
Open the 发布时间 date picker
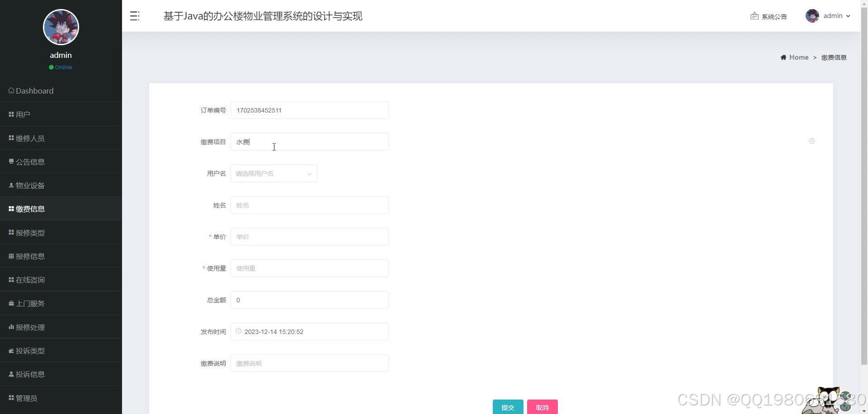tap(309, 331)
